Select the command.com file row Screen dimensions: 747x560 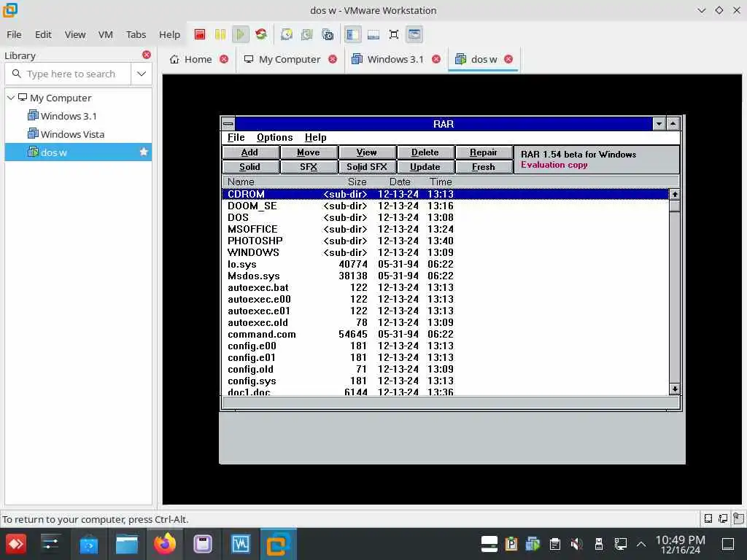click(446, 334)
